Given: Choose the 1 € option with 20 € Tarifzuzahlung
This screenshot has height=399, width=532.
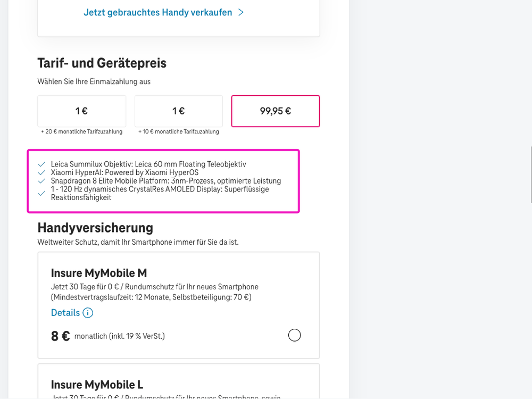Looking at the screenshot, I should pyautogui.click(x=81, y=111).
